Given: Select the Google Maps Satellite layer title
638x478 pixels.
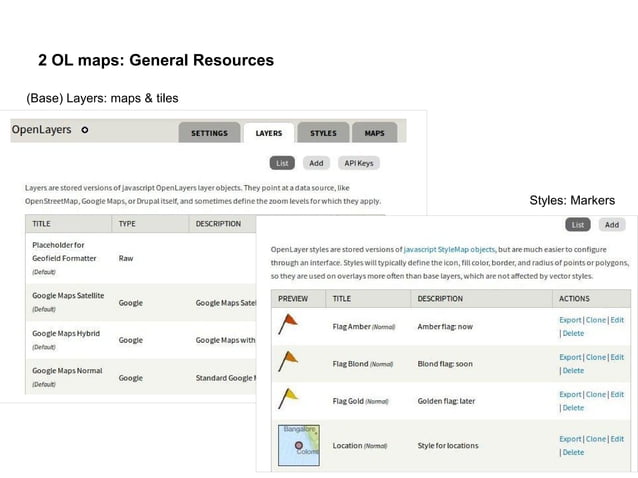Looking at the screenshot, I should coord(68,295).
